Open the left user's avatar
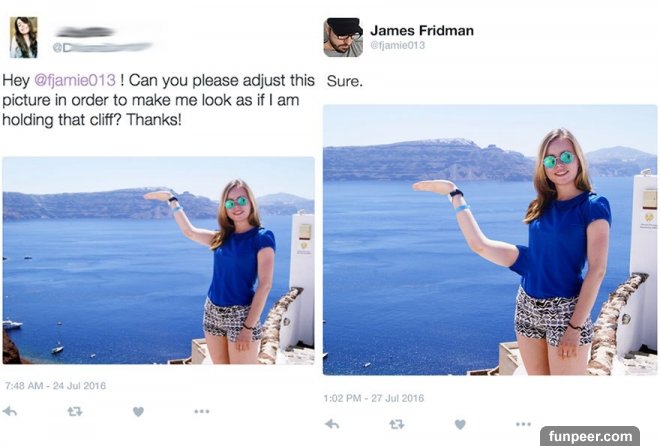 [24, 37]
